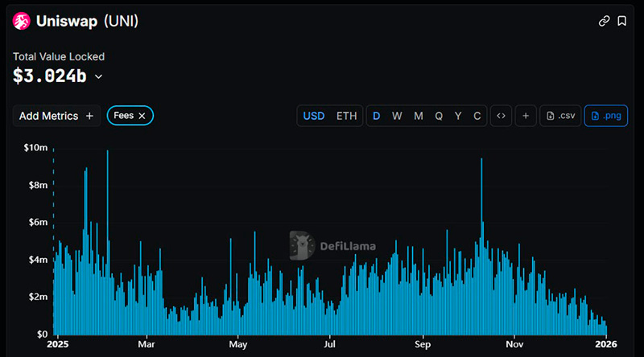Remove the Fees metric chip
Viewport: 644px width, 357px height.
point(142,116)
